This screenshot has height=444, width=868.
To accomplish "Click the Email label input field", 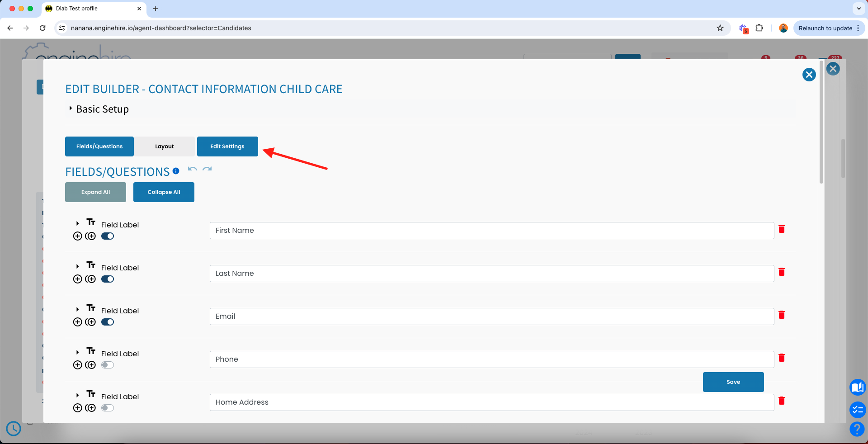I will (492, 316).
